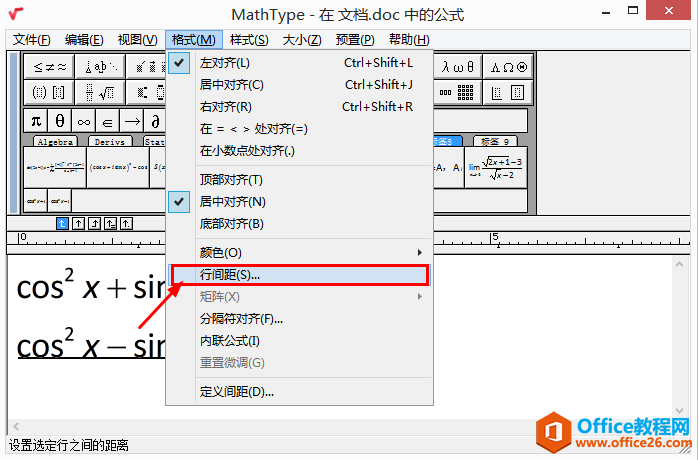Choose 底部对齐(B) option
The height and width of the screenshot is (460, 699).
tap(299, 224)
